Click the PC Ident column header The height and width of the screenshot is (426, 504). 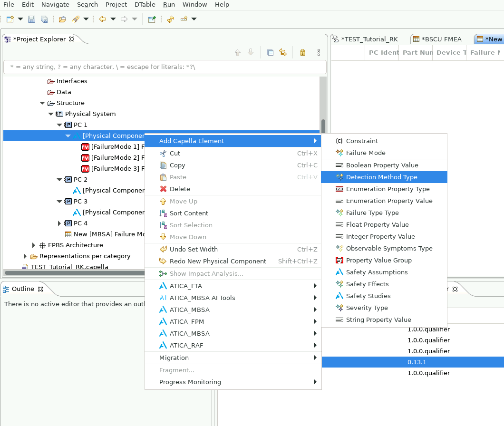(x=382, y=53)
